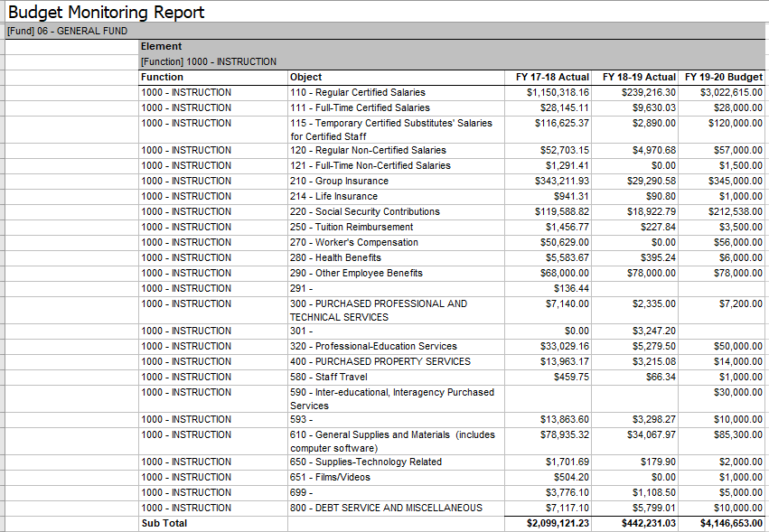This screenshot has width=769, height=532.
Task: Click the $30,000.00 budget amount
Action: 738,393
